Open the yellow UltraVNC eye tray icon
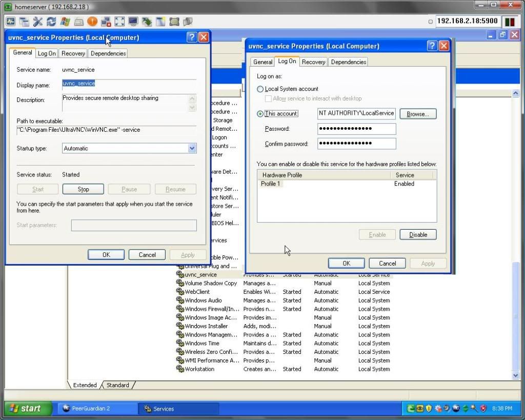Viewport: 525px width, 420px height. pos(419,408)
